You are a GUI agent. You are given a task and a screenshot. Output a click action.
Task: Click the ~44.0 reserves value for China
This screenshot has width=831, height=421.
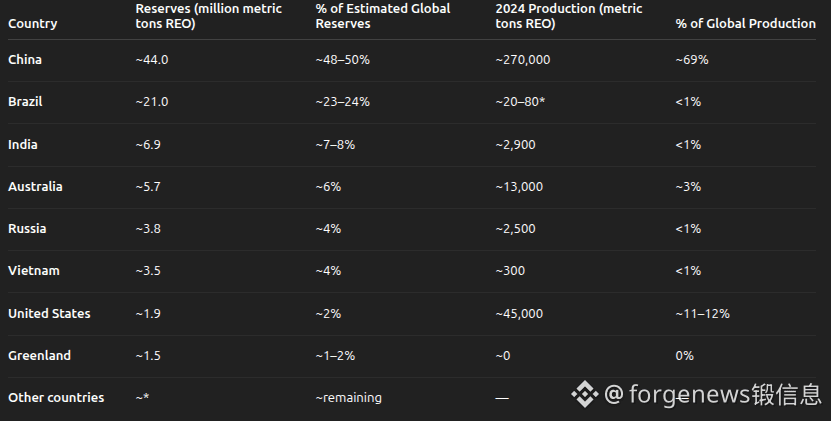pos(151,60)
